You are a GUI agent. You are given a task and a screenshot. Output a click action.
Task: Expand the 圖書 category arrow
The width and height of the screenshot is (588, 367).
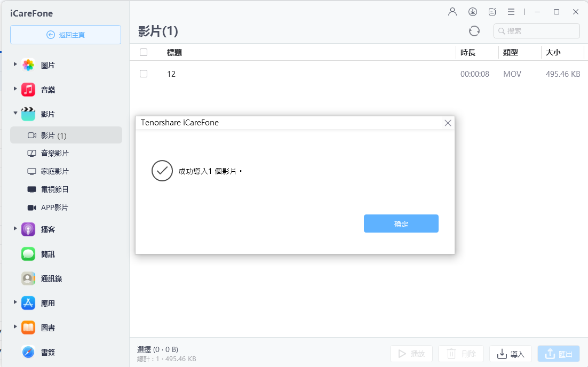coord(15,326)
